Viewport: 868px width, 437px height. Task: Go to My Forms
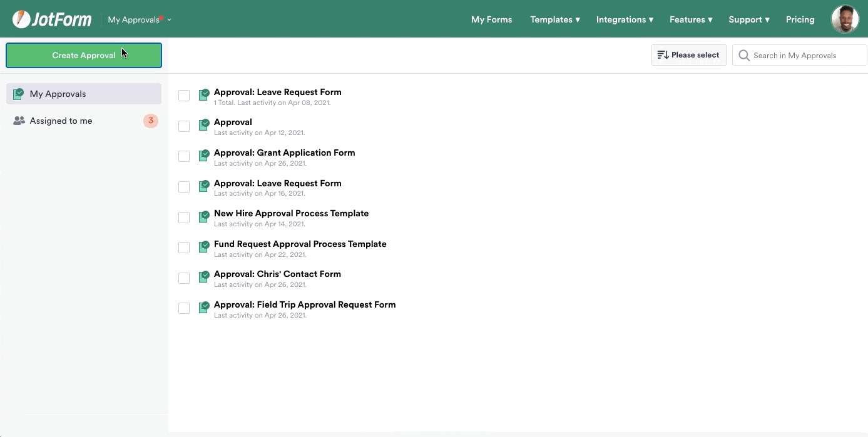coord(491,19)
